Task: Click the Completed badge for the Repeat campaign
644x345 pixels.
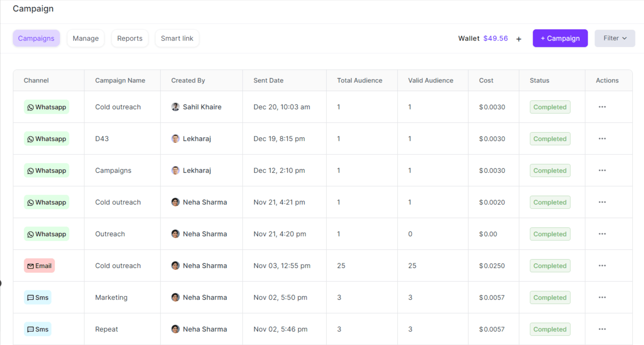Action: point(550,329)
